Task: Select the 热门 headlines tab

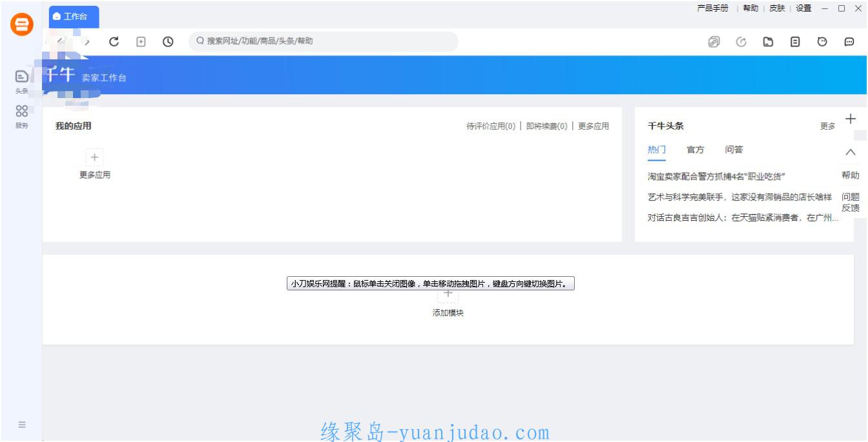Action: pos(657,150)
